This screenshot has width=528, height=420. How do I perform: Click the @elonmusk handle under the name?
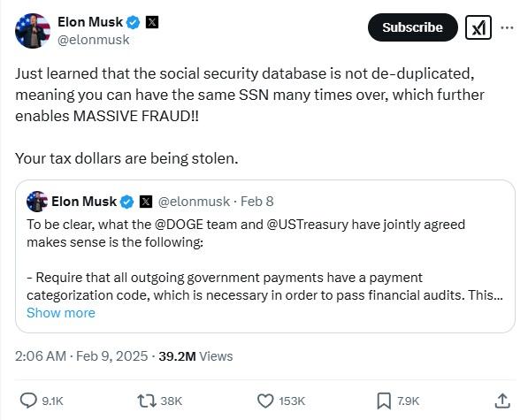click(x=93, y=40)
